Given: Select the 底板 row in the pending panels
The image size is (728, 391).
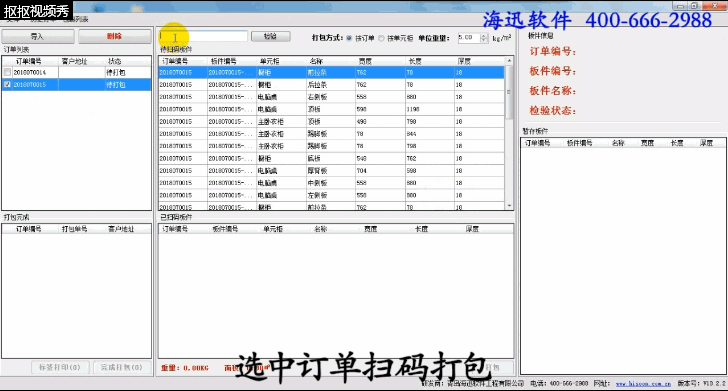Looking at the screenshot, I should click(x=331, y=158).
